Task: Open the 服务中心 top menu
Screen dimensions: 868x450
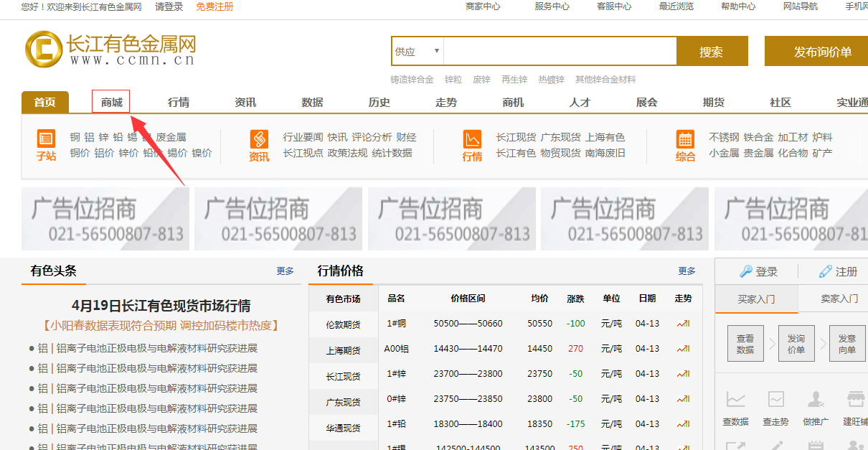Action: pyautogui.click(x=552, y=6)
